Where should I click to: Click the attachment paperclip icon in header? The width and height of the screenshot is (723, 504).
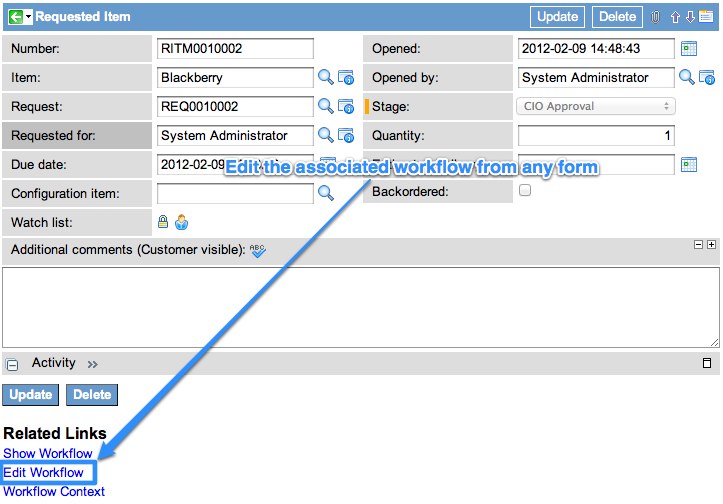[x=656, y=17]
